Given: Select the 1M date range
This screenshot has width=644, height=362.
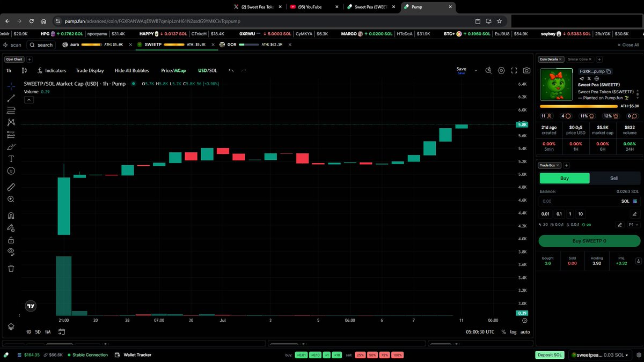Looking at the screenshot, I should (48, 332).
